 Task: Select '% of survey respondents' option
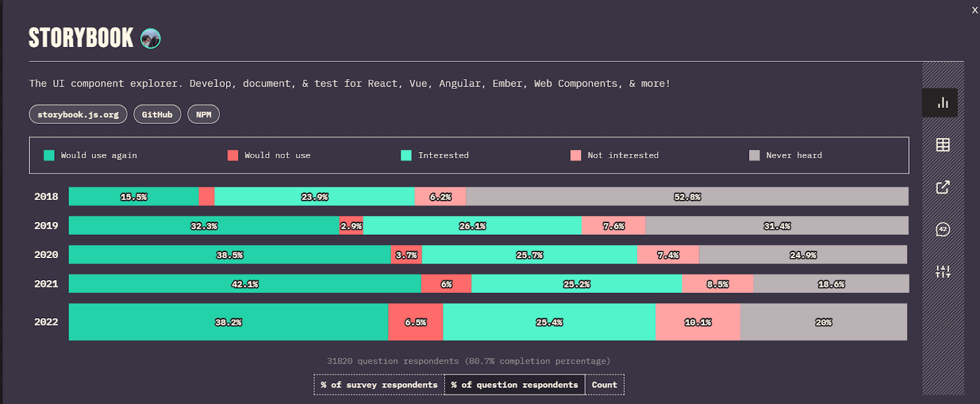pyautogui.click(x=379, y=385)
